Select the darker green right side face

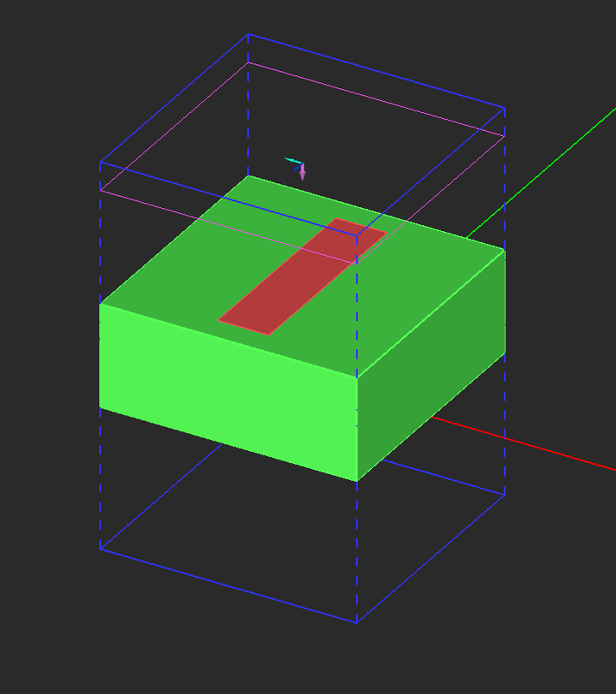point(431,365)
